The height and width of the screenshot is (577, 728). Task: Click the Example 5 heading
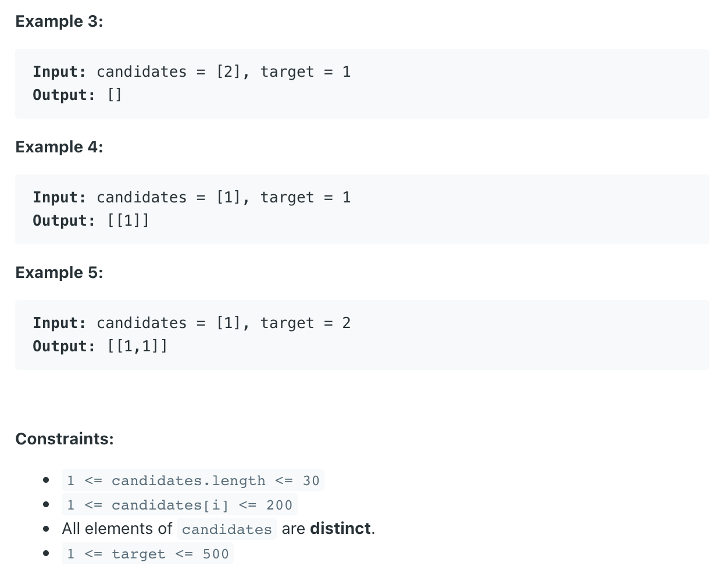pos(59,273)
